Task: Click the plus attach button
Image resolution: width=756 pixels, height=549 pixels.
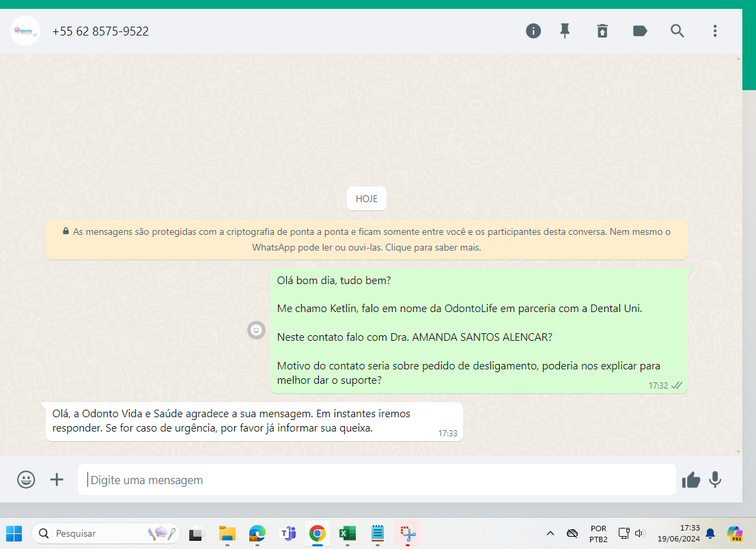Action: 57,479
